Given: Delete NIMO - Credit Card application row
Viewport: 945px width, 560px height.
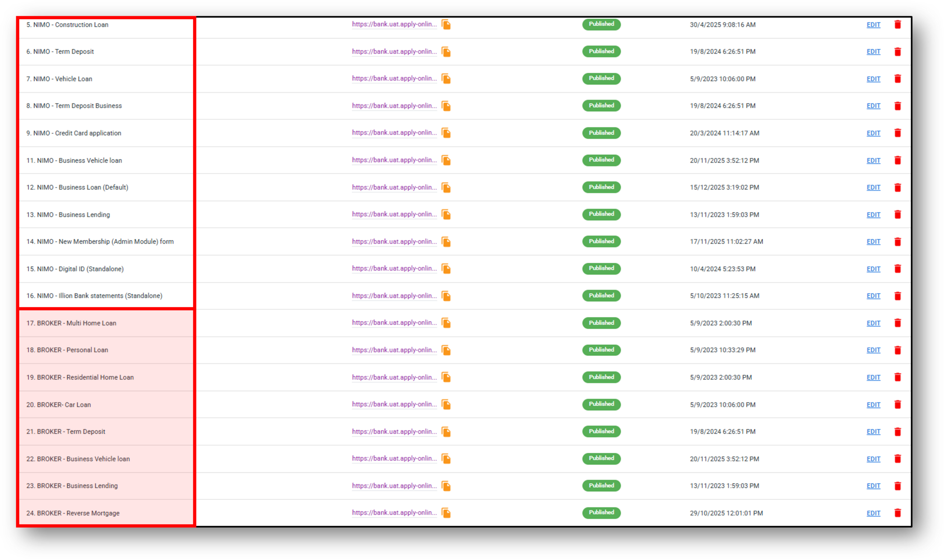Looking at the screenshot, I should (897, 133).
